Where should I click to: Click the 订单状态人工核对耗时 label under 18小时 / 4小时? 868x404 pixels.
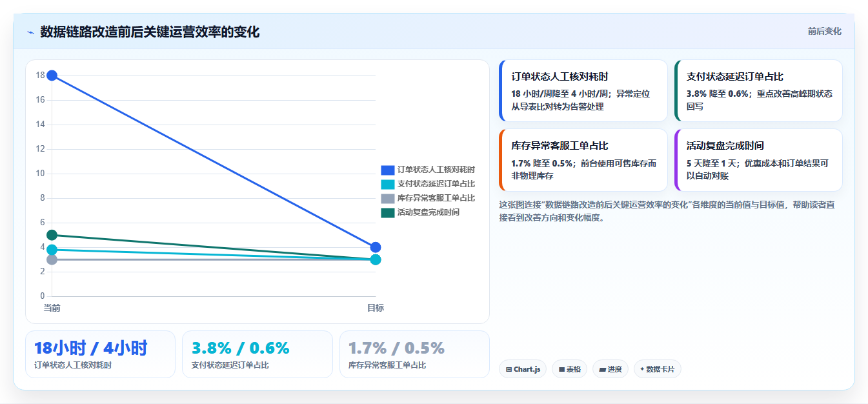73,365
